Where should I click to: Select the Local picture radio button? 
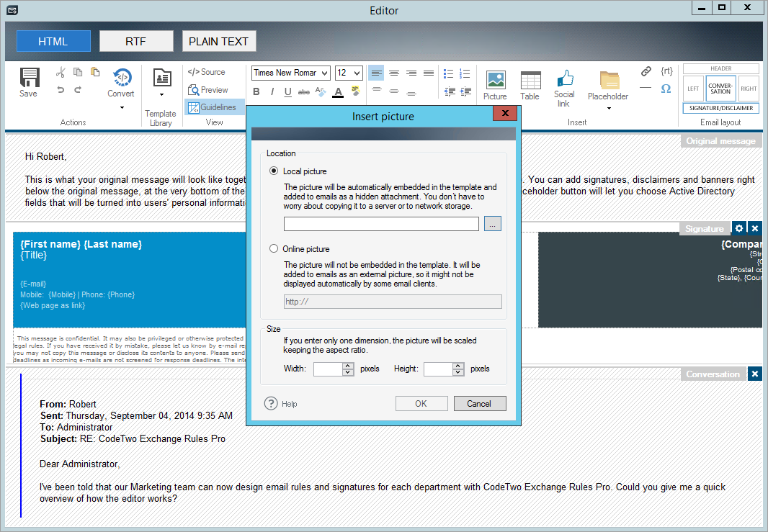tap(274, 171)
